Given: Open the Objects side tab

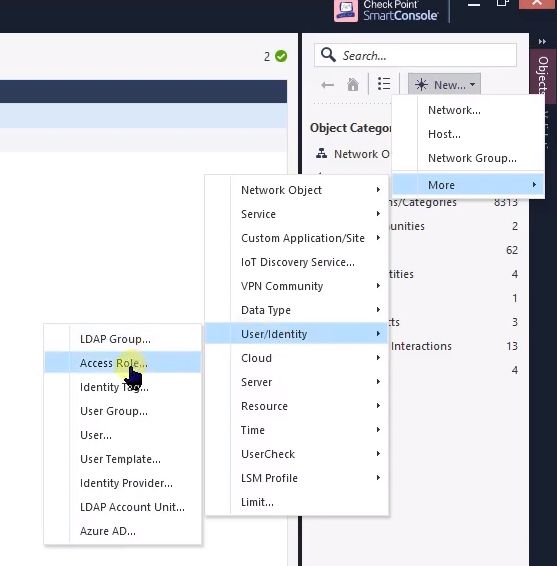Looking at the screenshot, I should (x=543, y=74).
